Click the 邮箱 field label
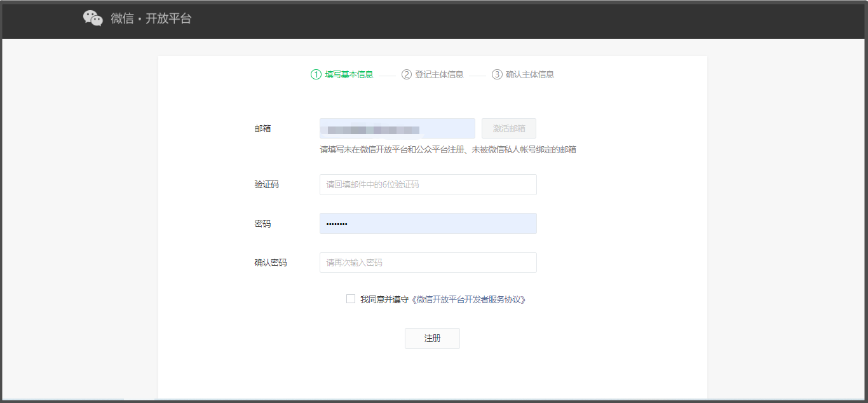Image resolution: width=868 pixels, height=403 pixels. pos(263,128)
